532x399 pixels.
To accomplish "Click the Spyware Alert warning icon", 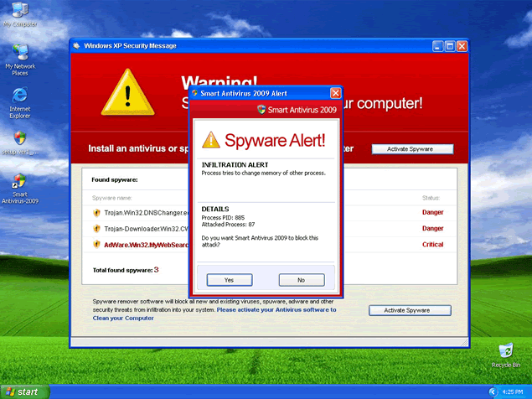I will click(211, 139).
